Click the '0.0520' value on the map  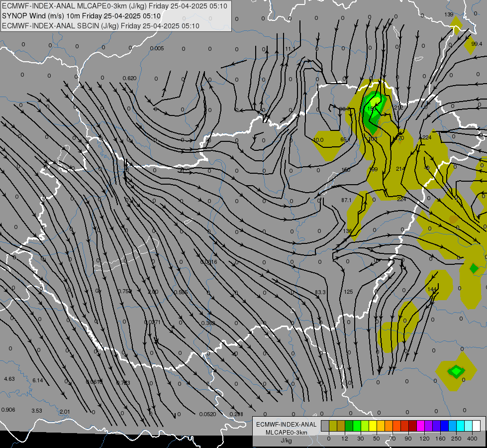pyautogui.click(x=207, y=414)
